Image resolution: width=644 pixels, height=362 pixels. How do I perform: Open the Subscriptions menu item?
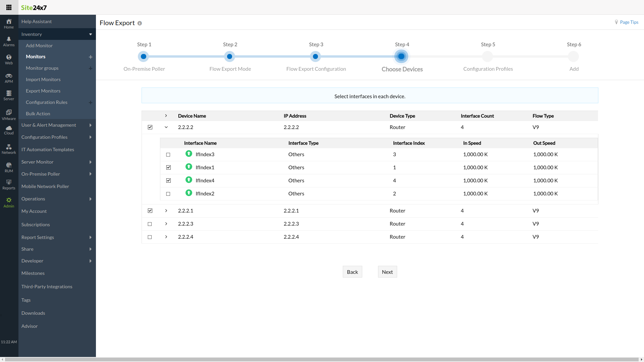click(36, 225)
